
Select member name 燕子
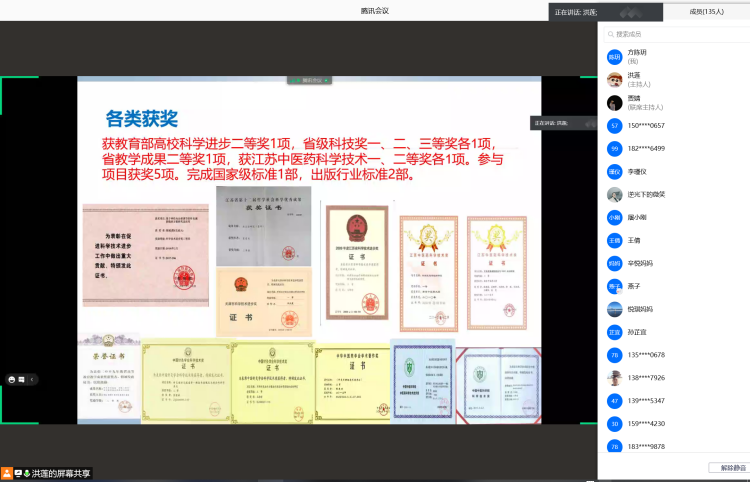tap(634, 286)
